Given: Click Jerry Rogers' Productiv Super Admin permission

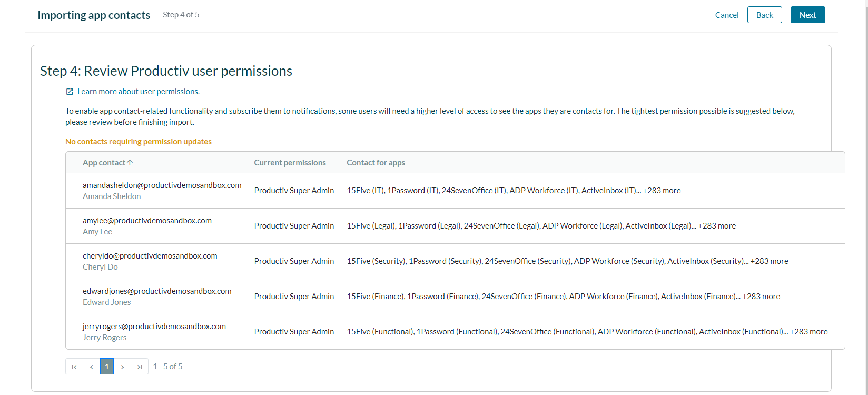Looking at the screenshot, I should click(294, 332).
